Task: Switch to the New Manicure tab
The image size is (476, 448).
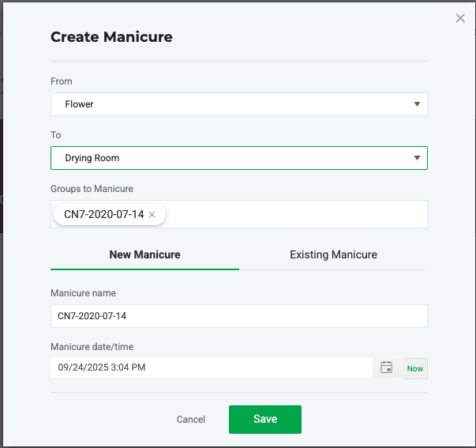Action: (x=144, y=254)
